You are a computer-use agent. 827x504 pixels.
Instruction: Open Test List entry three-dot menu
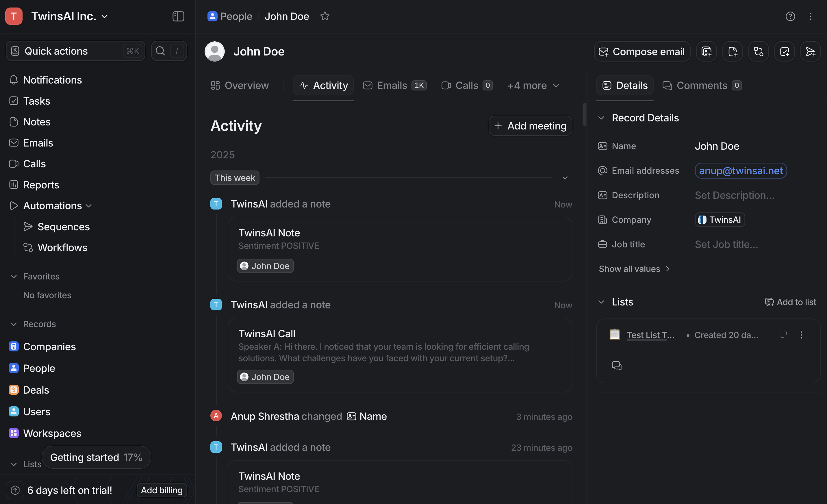tap(801, 335)
